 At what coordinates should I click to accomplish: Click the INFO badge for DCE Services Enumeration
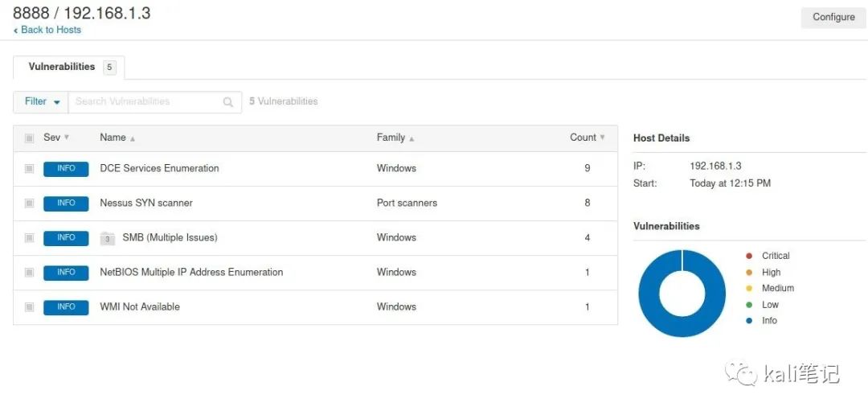(66, 169)
